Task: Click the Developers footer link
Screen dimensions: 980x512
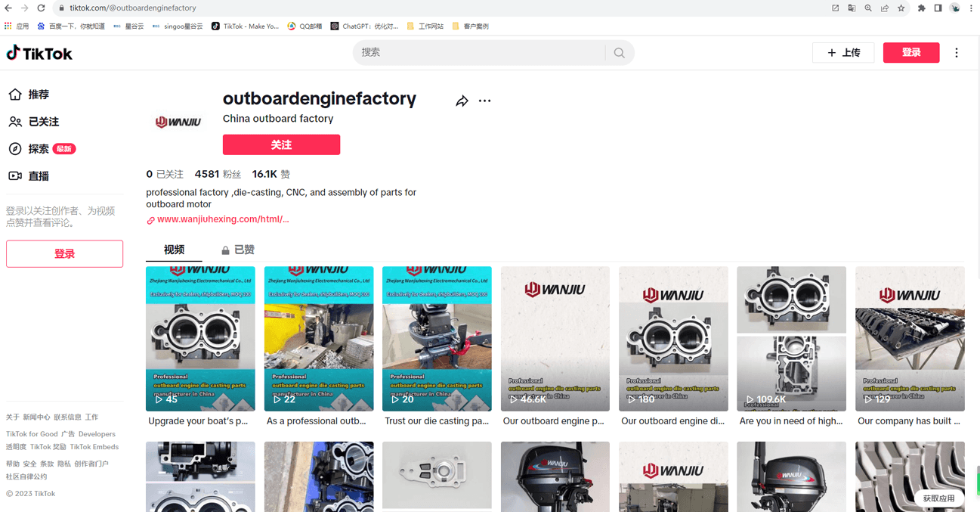Action: 97,434
